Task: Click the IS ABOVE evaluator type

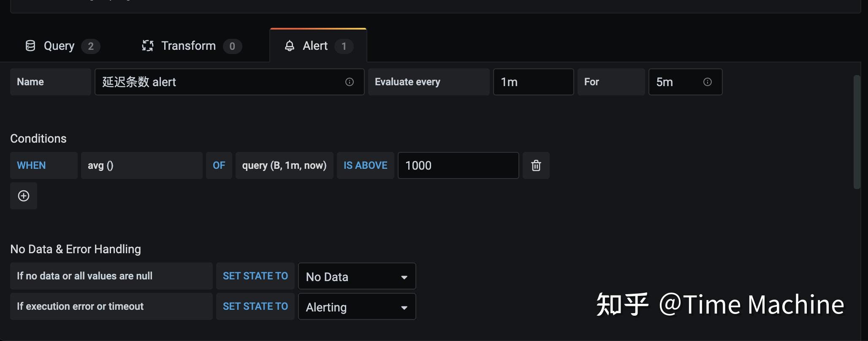Action: pos(365,165)
